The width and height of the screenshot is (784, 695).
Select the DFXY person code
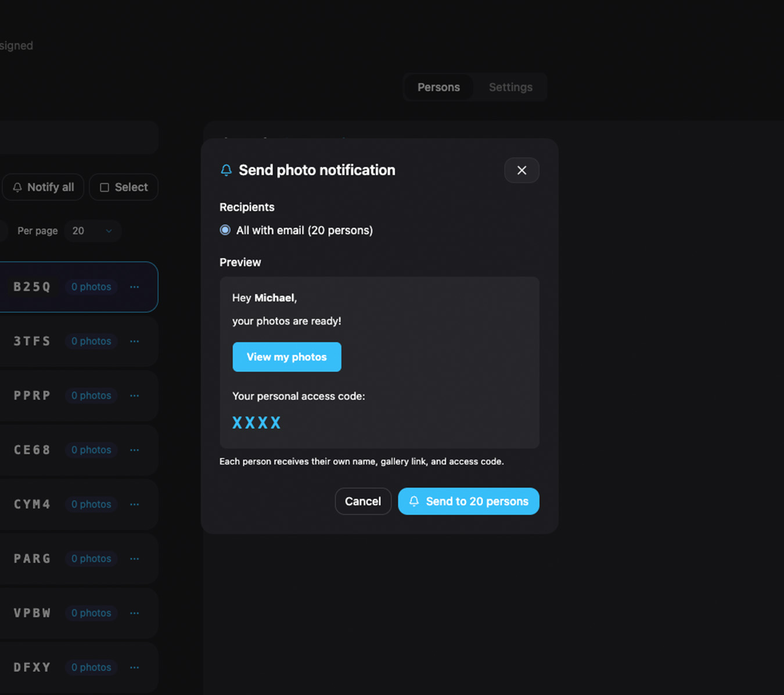click(x=32, y=667)
